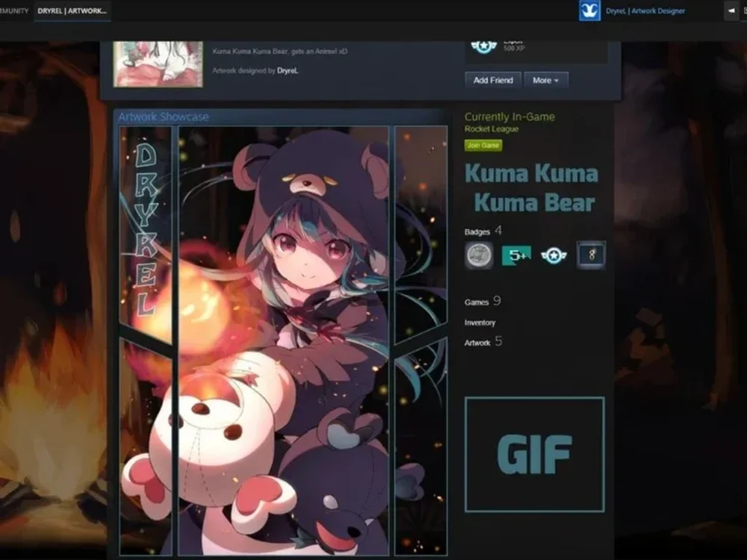Open the Badges section link
747x560 pixels.
tap(477, 232)
